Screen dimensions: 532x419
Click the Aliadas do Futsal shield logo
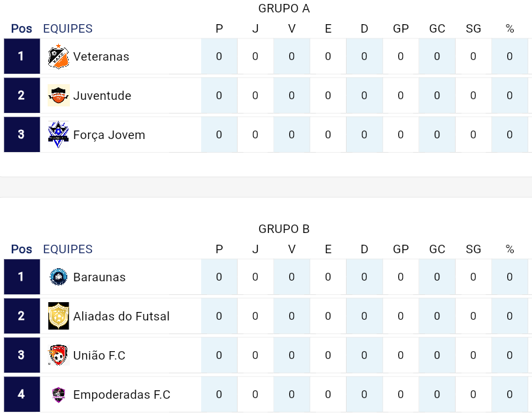pos(59,316)
